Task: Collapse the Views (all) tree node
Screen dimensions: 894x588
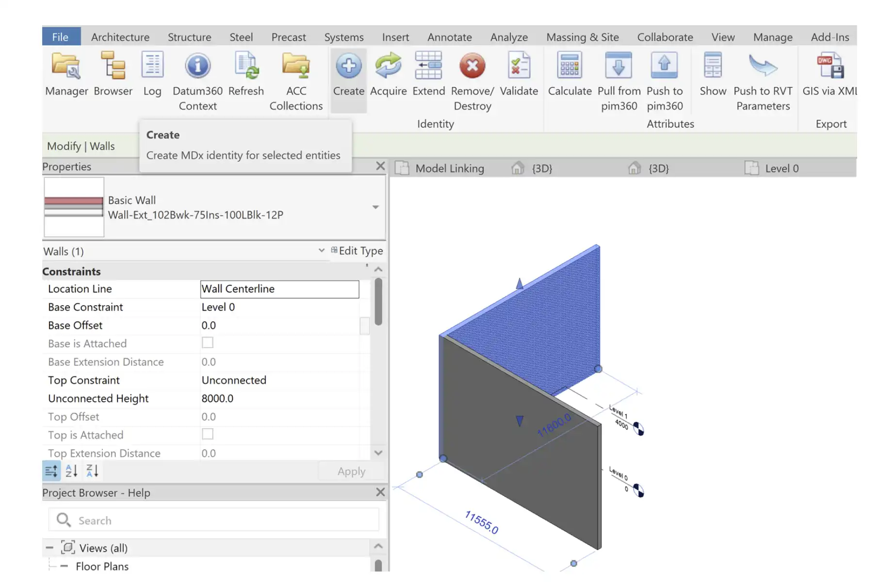Action: pyautogui.click(x=49, y=548)
